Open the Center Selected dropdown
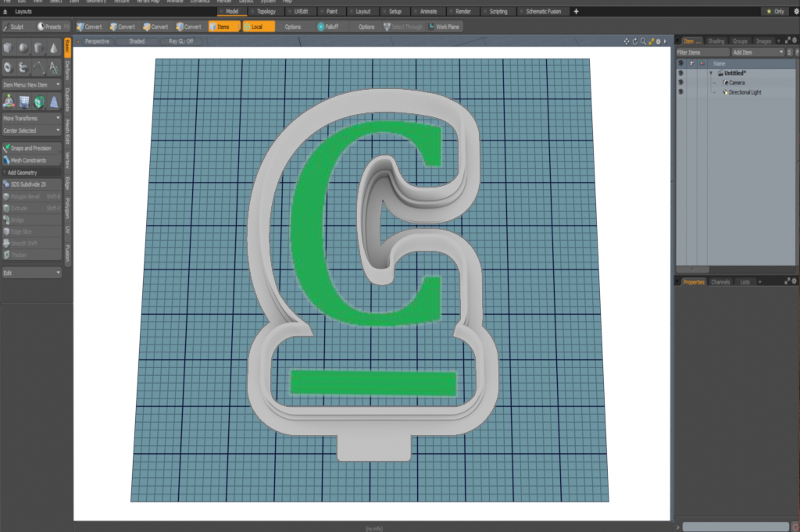This screenshot has height=532, width=800. [x=31, y=130]
